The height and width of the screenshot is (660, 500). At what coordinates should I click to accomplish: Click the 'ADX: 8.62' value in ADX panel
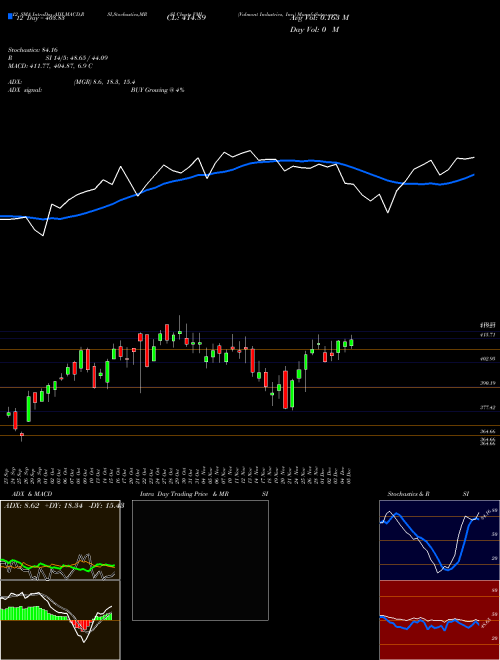pos(21,506)
